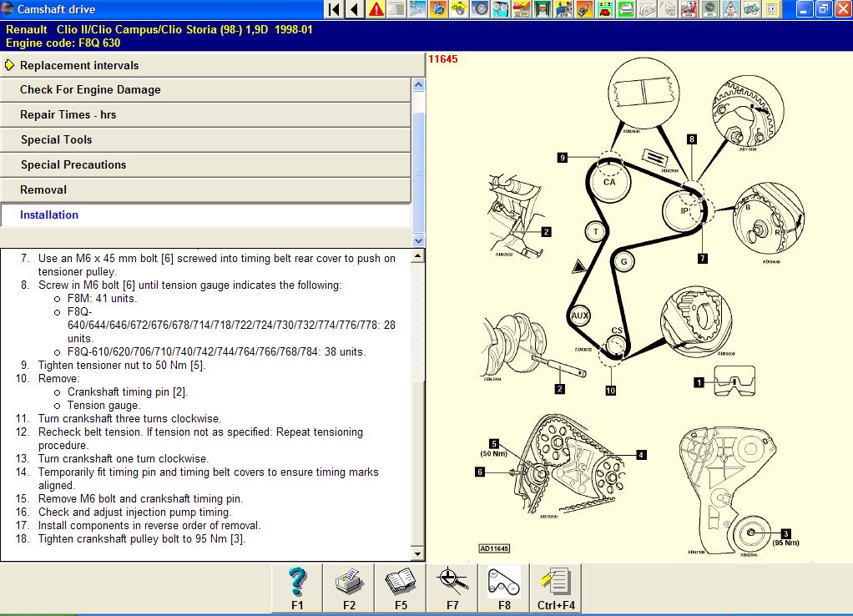Open the A/C air conditioning dial icon
This screenshot has width=853, height=616.
pyautogui.click(x=709, y=9)
